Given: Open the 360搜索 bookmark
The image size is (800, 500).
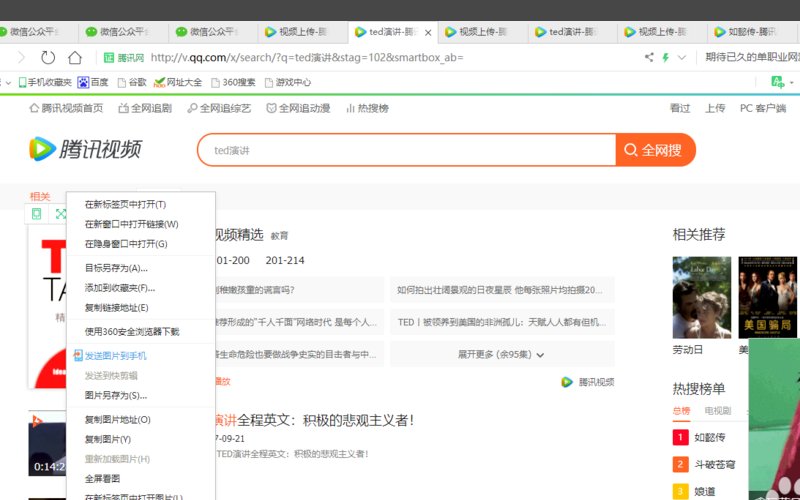Looking at the screenshot, I should pyautogui.click(x=233, y=82).
